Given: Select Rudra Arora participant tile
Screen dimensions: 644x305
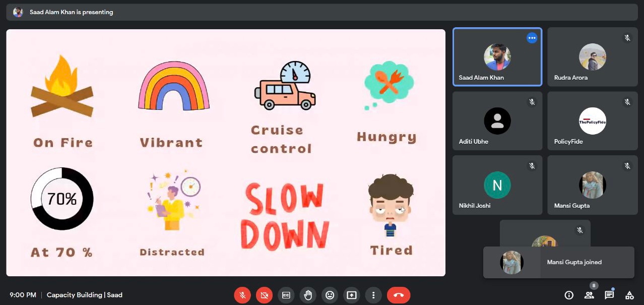Looking at the screenshot, I should tap(592, 57).
